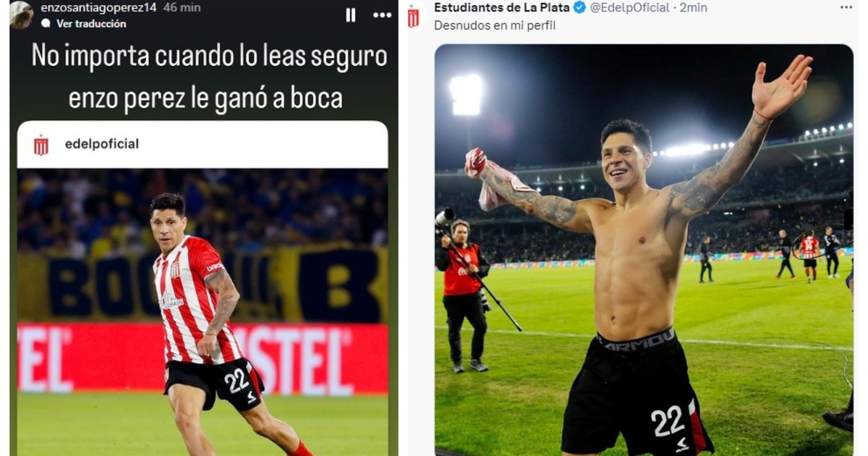Expand the tweet's shirtless celebration photo
The image size is (868, 456).
(644, 250)
